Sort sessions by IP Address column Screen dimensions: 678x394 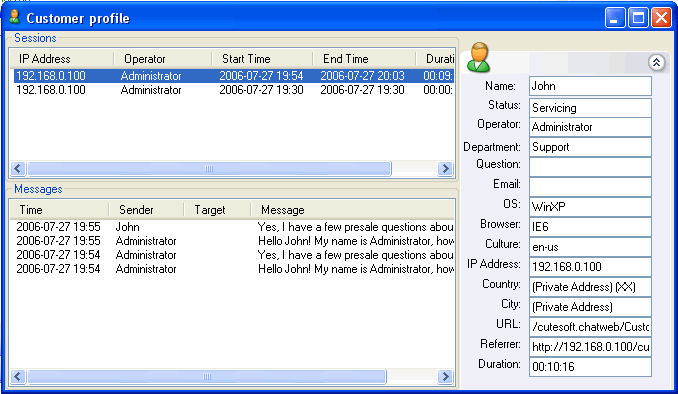[62, 59]
